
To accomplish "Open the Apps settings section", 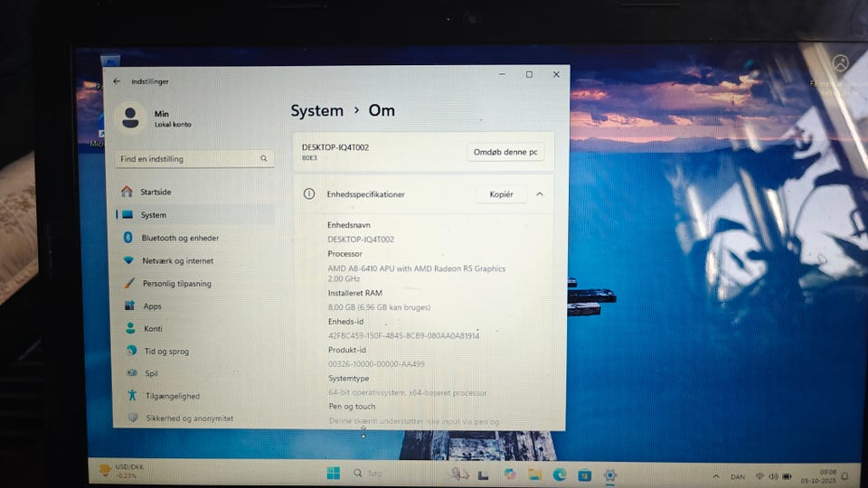I will click(152, 306).
